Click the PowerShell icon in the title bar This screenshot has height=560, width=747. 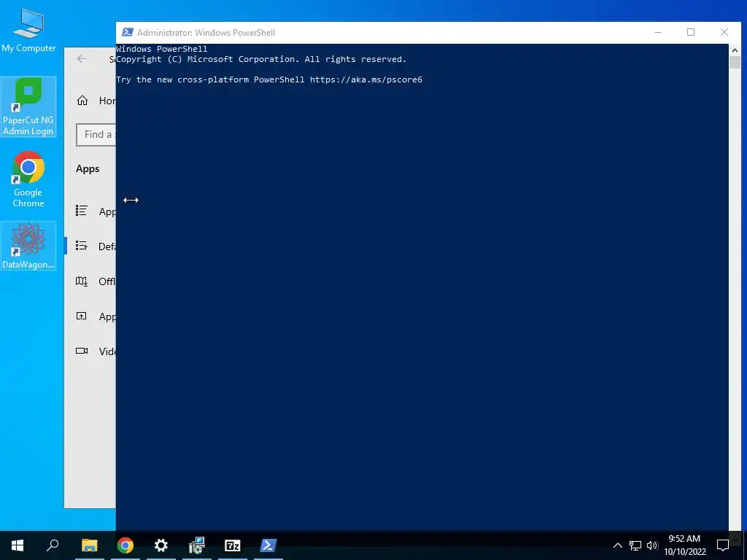127,32
